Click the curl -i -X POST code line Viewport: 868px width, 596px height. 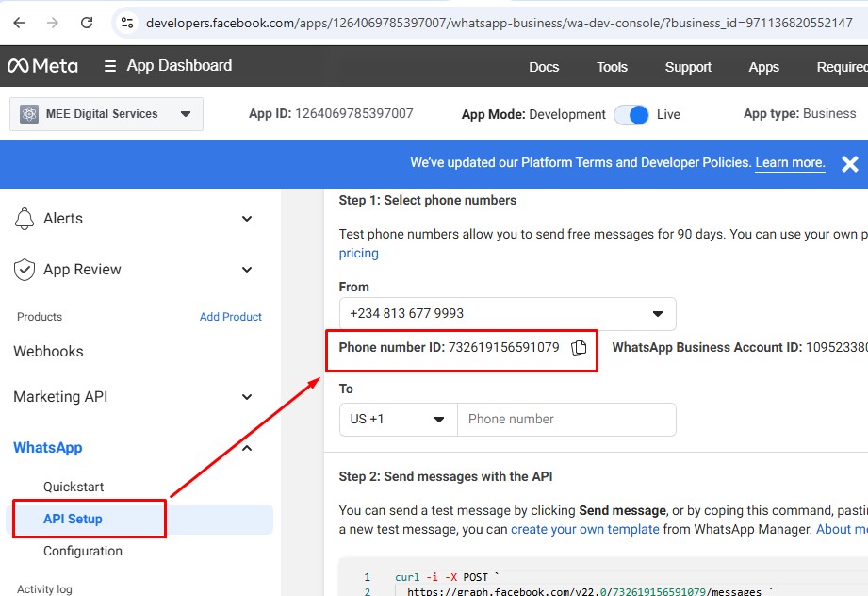click(x=447, y=577)
